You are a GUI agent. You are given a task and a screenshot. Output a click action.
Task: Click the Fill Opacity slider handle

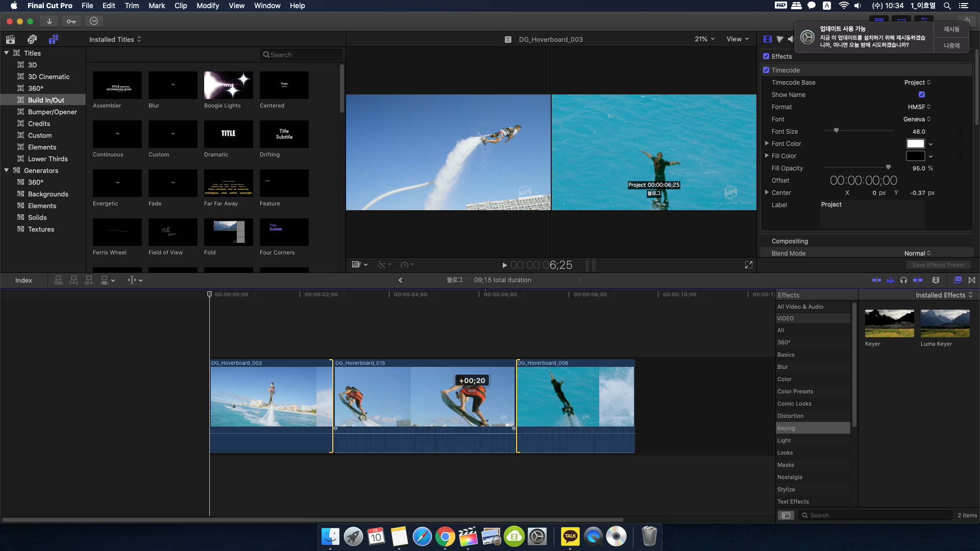tap(888, 167)
